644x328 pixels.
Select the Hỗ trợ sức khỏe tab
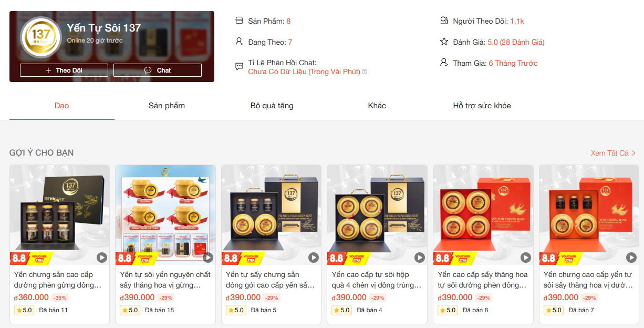coord(482,106)
